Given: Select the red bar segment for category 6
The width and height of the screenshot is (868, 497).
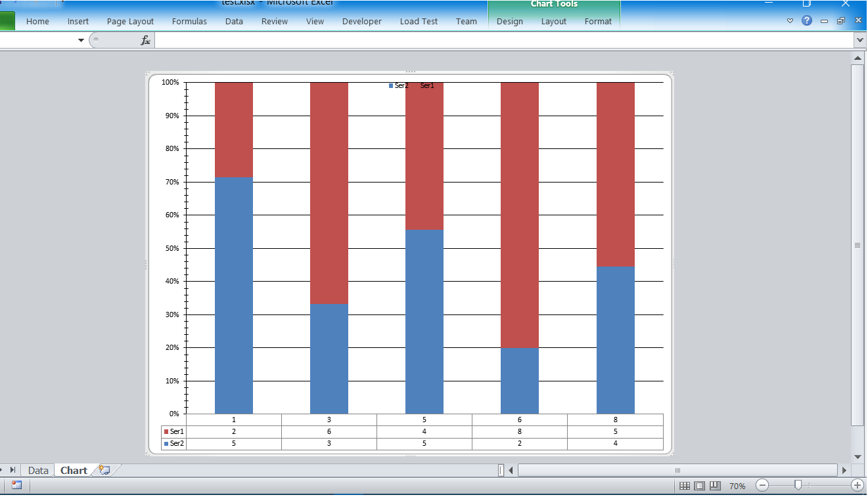Looking at the screenshot, I should (520, 215).
